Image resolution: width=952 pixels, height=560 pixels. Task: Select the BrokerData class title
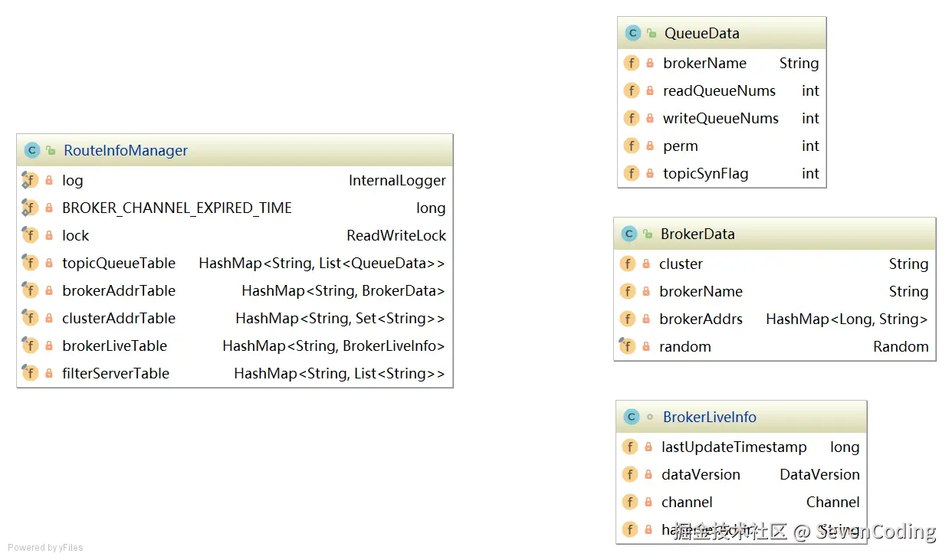click(x=698, y=234)
